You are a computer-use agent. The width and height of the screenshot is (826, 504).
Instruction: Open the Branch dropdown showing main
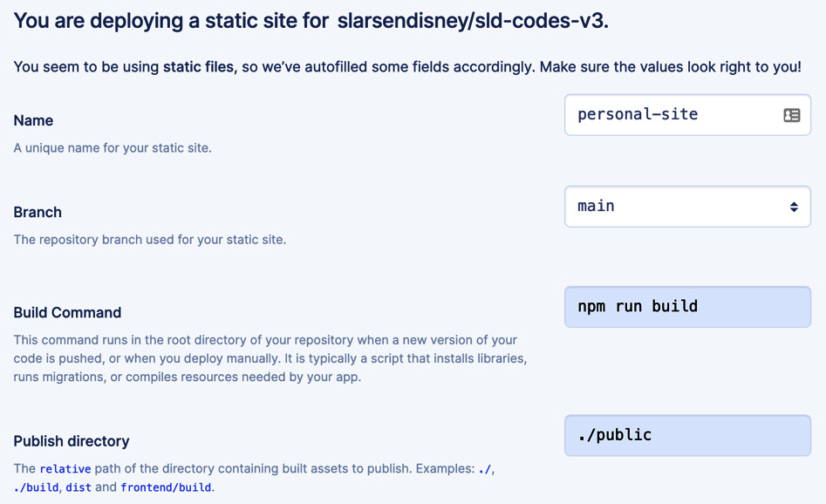(x=687, y=207)
